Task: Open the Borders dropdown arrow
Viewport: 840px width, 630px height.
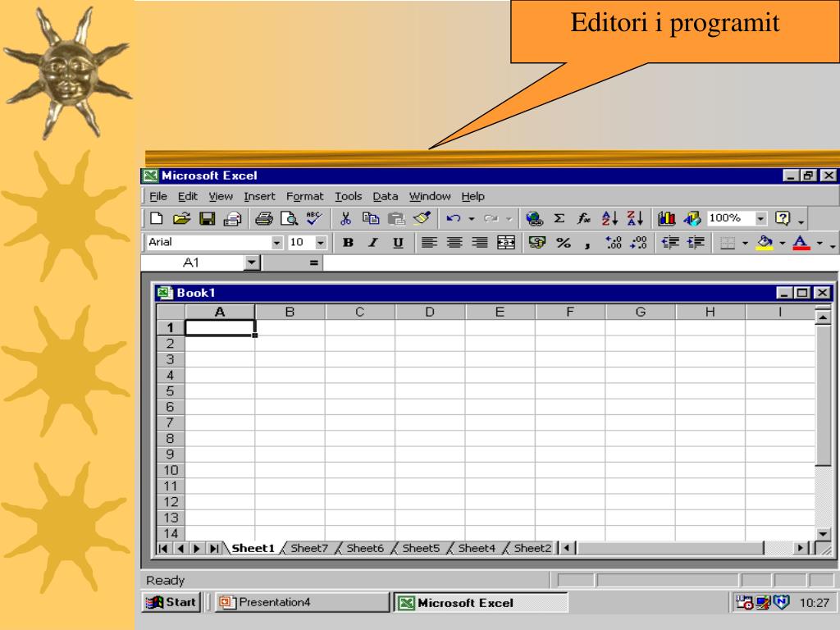Action: click(745, 243)
